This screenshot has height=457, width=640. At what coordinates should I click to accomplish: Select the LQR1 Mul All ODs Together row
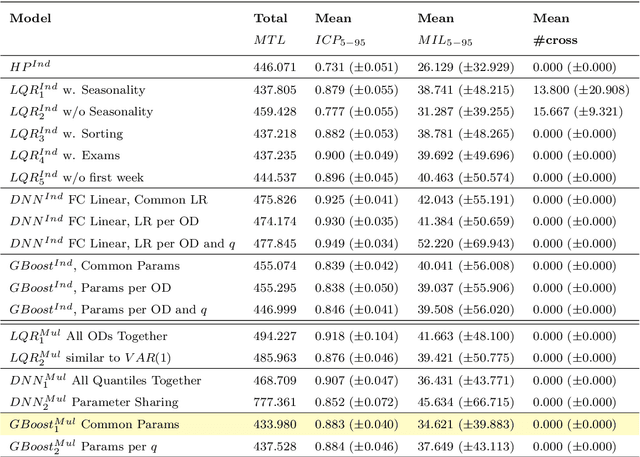coord(87,337)
